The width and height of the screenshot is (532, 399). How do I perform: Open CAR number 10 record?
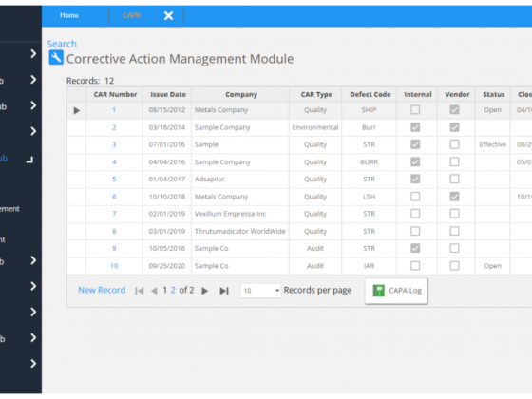tap(114, 266)
